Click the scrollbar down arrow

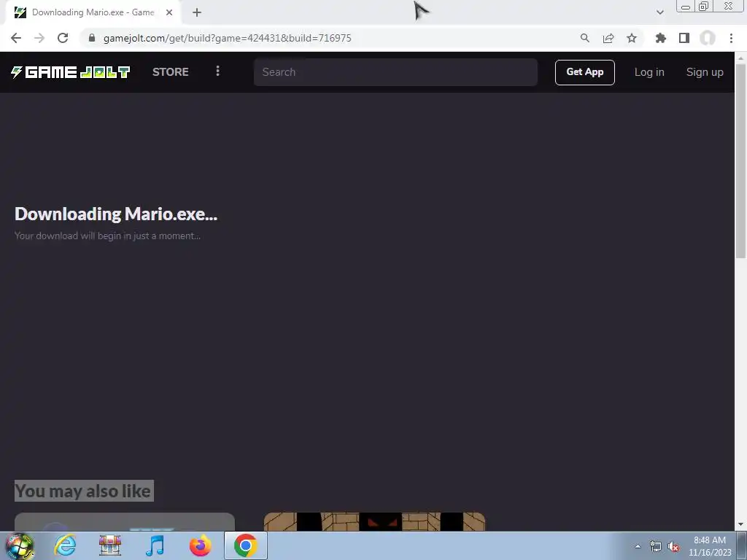tap(741, 525)
